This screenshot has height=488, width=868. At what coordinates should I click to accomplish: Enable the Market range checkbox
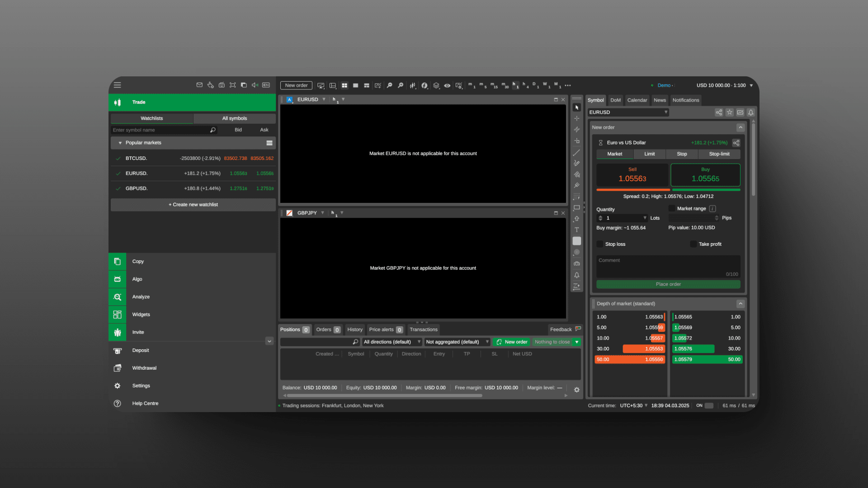[x=672, y=208]
